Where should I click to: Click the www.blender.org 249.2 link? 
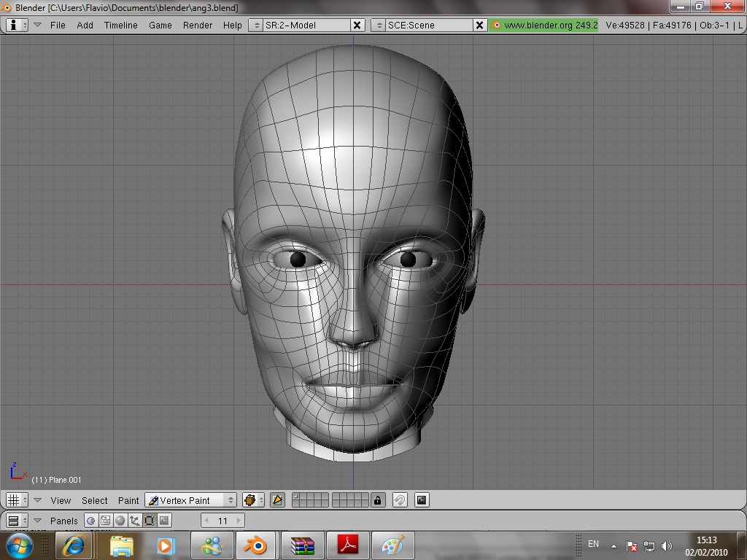pos(544,25)
